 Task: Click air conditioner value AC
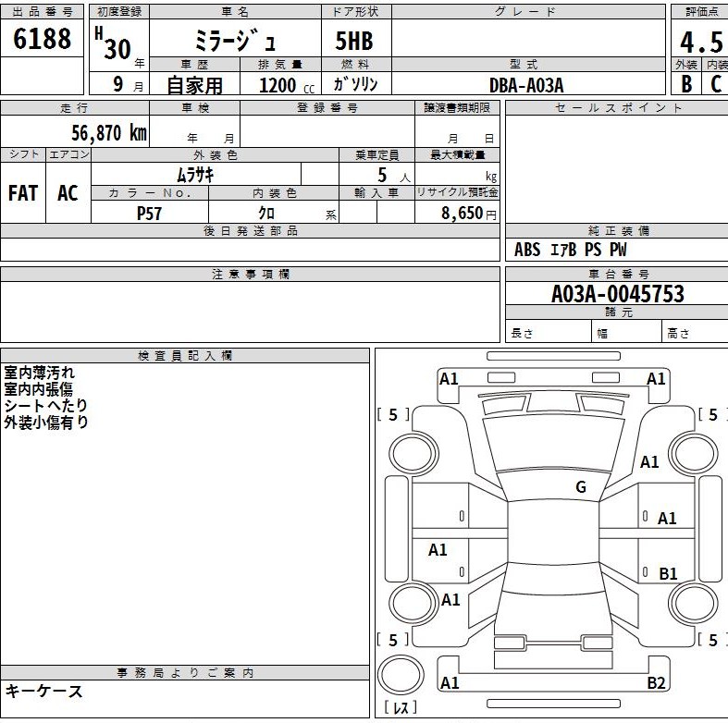(68, 193)
